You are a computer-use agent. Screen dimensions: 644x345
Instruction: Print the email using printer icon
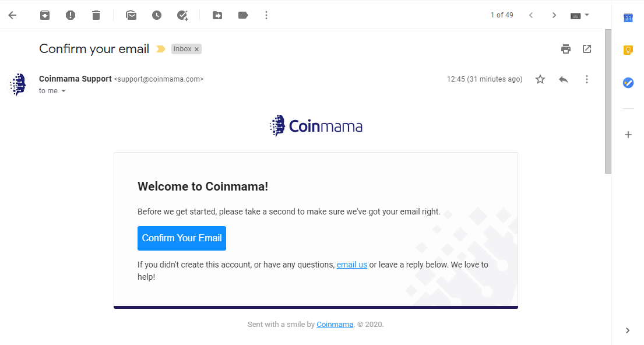[x=565, y=49]
